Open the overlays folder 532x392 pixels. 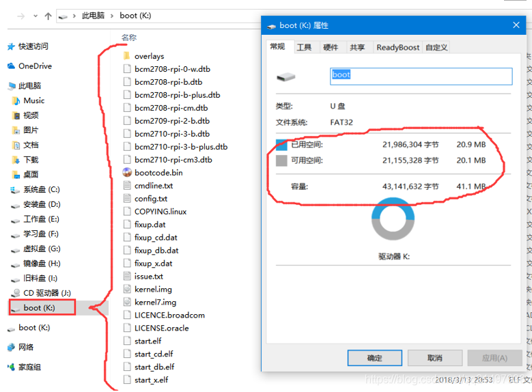(144, 56)
